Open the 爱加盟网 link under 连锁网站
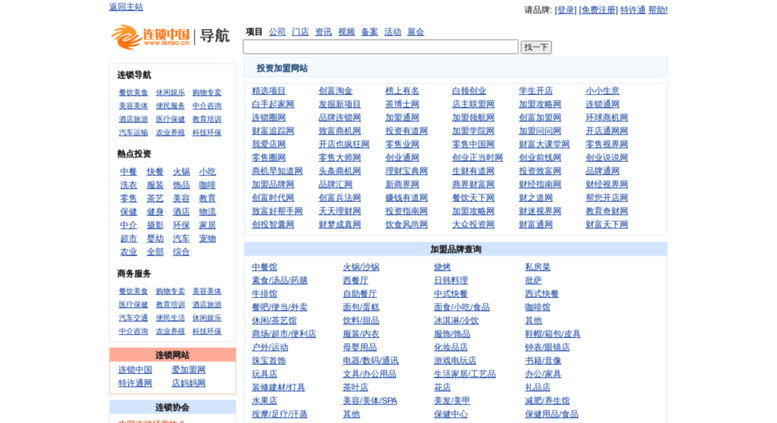Screen dimensions: 777x423 [x=189, y=370]
